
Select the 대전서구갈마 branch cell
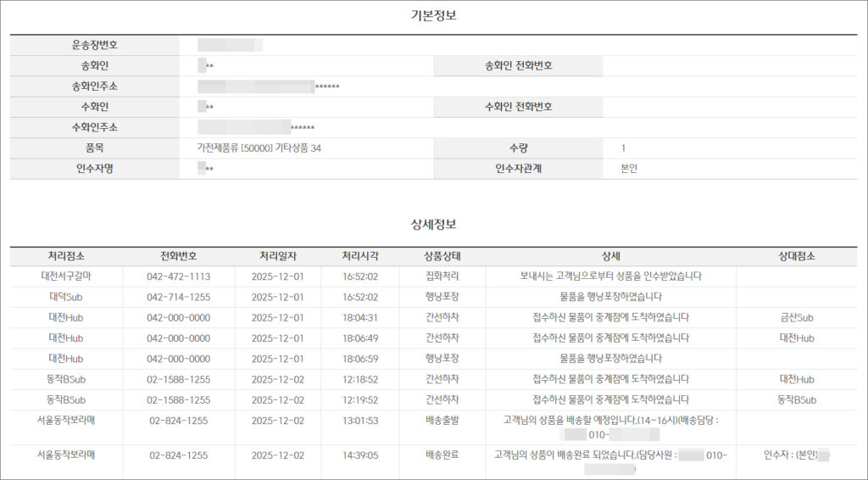(x=66, y=276)
